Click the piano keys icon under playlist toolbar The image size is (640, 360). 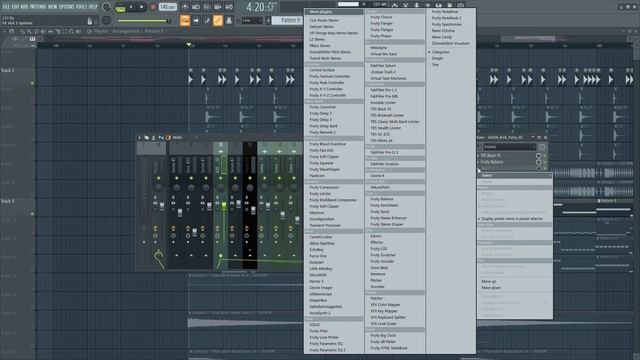pyautogui.click(x=32, y=39)
